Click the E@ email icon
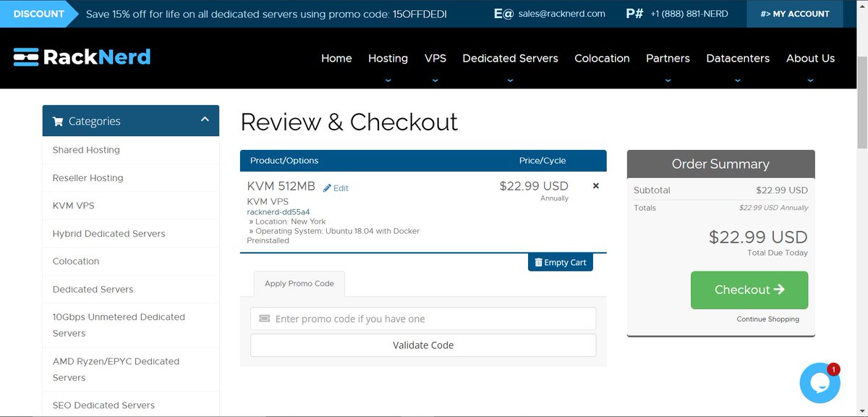 (x=503, y=14)
